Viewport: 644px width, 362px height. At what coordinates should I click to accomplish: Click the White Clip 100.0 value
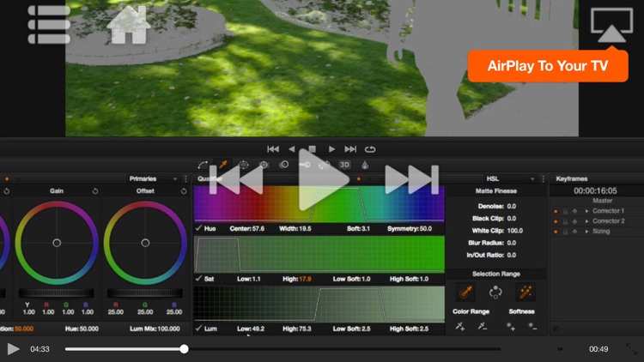coord(515,231)
